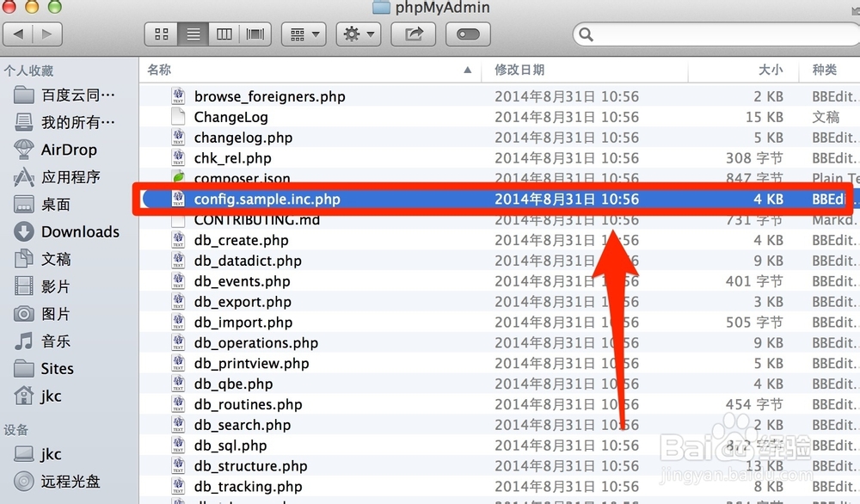860x504 pixels.
Task: Select db_datadict.php file icon
Action: tap(178, 261)
